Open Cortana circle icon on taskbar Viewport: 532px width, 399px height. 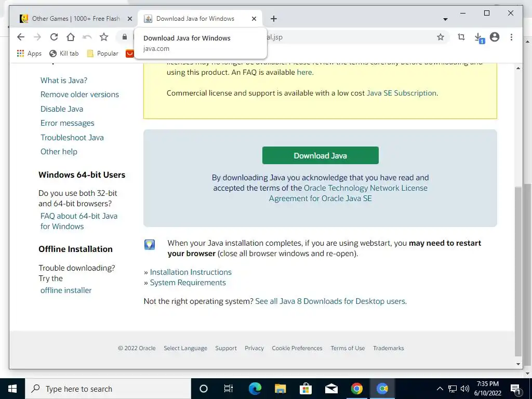coord(204,389)
